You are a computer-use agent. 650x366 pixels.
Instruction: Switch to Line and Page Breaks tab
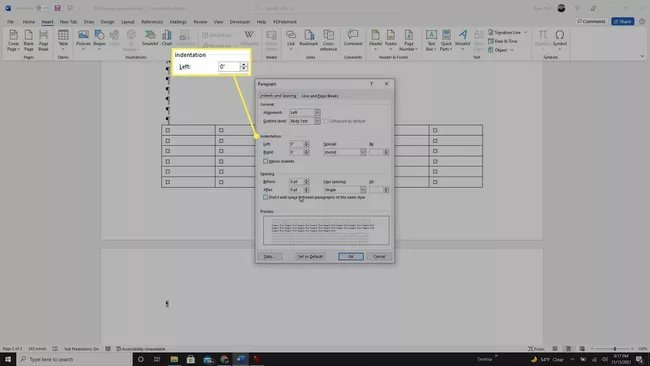[x=320, y=96]
